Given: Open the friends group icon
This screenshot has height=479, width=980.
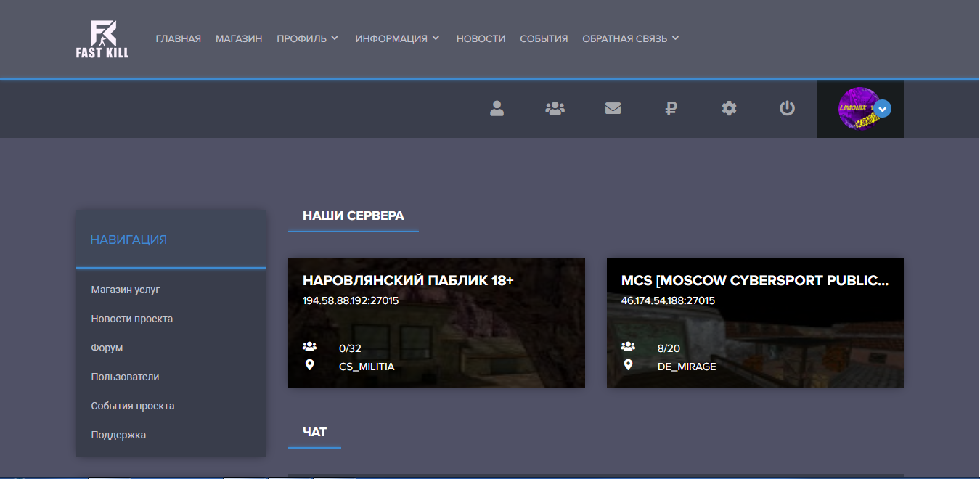Looking at the screenshot, I should click(555, 108).
